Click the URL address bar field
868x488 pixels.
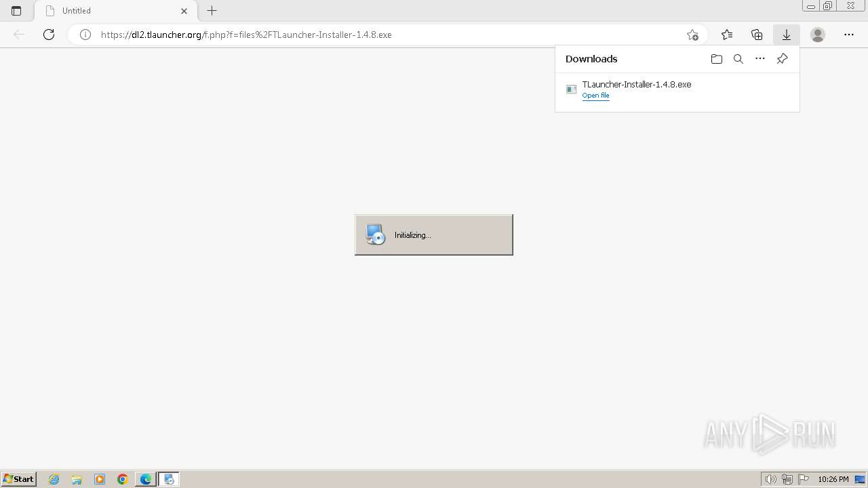[387, 35]
